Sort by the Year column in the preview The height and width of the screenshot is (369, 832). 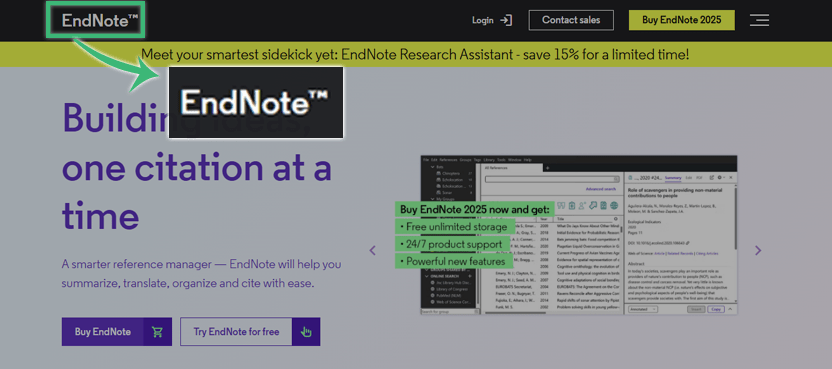(x=544, y=219)
